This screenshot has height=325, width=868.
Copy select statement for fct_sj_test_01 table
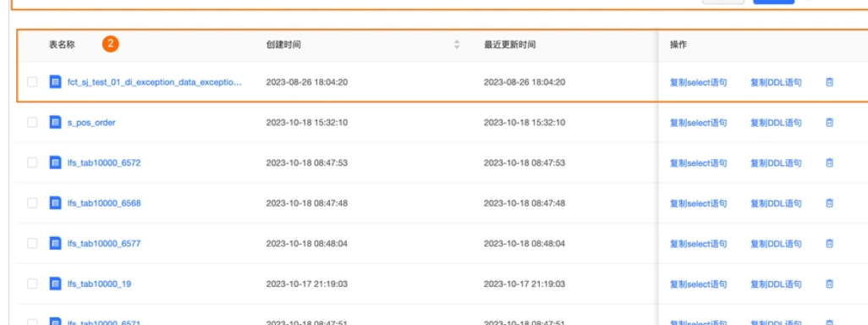pyautogui.click(x=698, y=82)
